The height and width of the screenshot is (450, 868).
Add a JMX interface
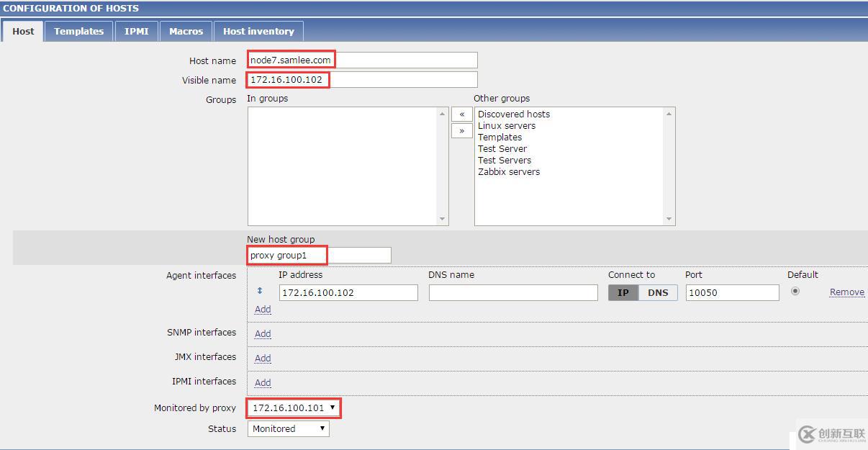coord(263,358)
